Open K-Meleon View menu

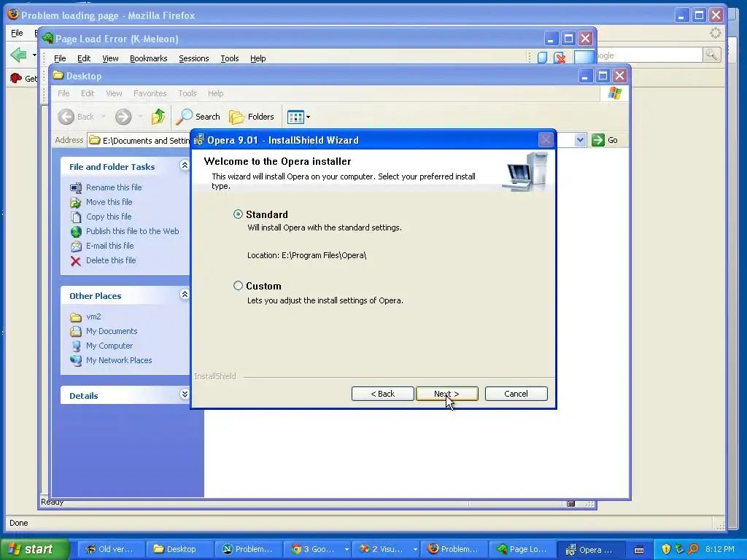tap(110, 58)
